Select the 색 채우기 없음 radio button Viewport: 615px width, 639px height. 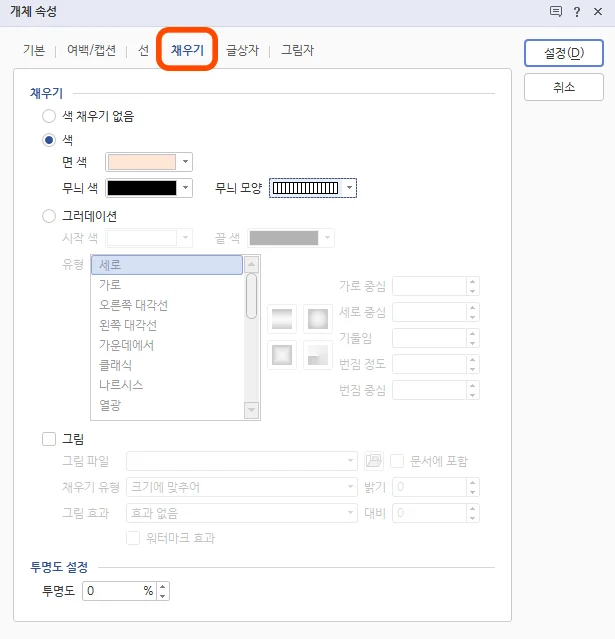[x=49, y=116]
